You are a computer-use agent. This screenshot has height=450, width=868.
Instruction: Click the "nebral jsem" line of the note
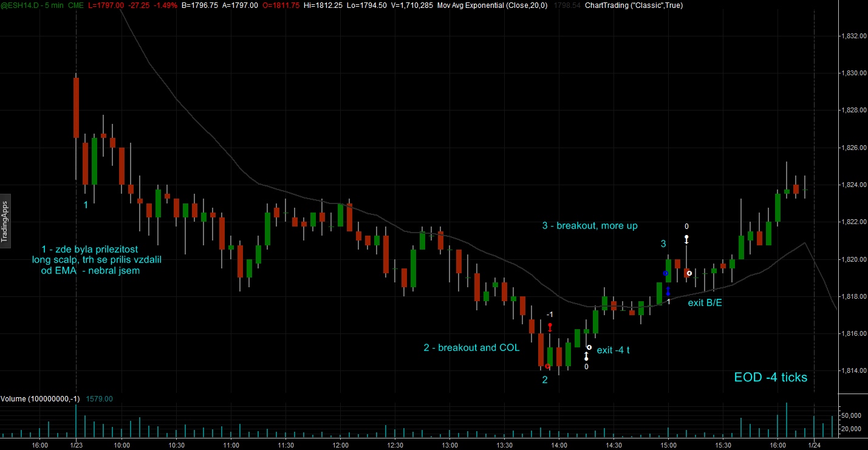click(115, 270)
